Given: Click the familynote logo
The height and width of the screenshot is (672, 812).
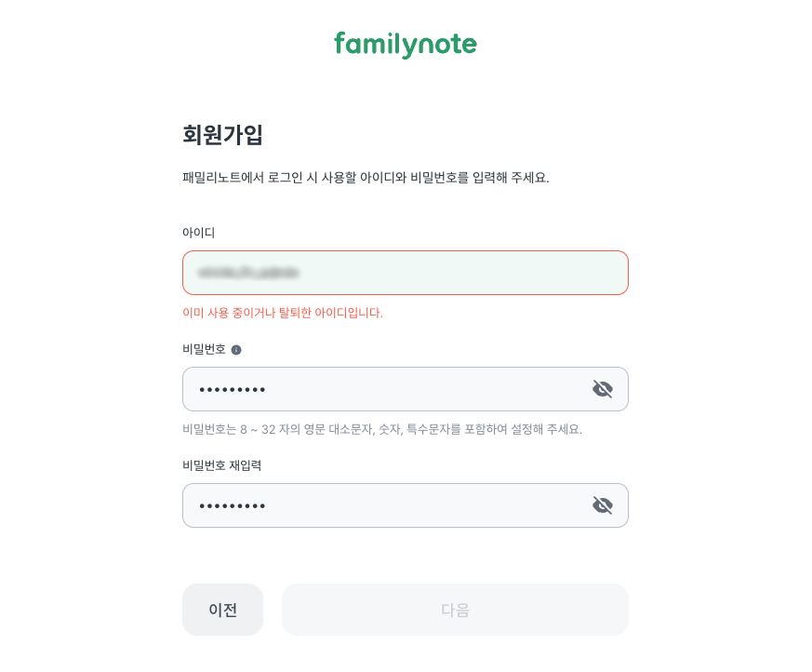Looking at the screenshot, I should 405,44.
